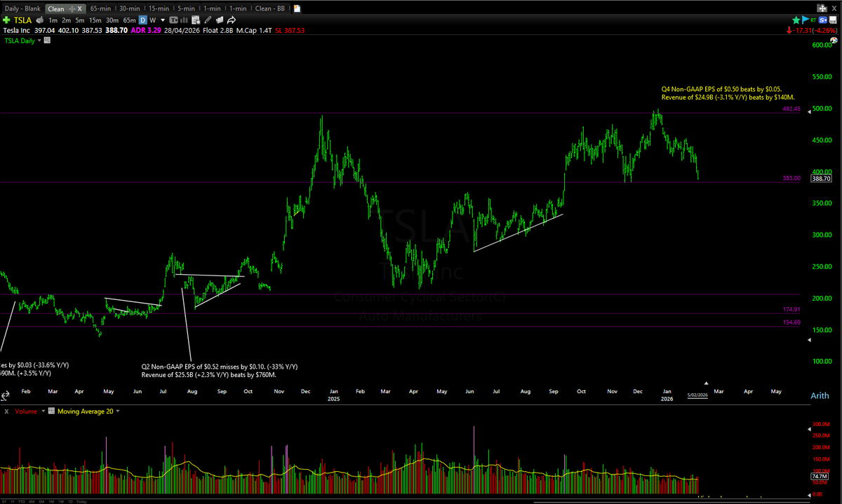Set range to 5Y
This screenshot has height=504, width=842.
(4, 501)
